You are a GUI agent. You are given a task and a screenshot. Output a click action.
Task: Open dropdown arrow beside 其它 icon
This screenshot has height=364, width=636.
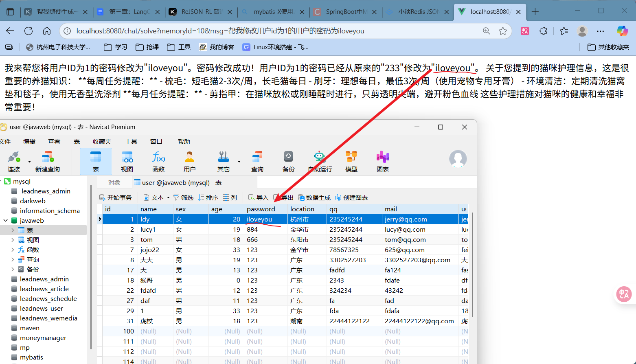point(239,162)
